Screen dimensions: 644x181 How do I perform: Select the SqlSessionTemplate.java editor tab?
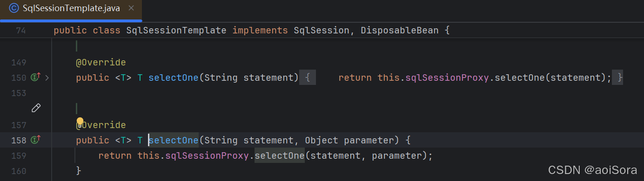point(71,8)
